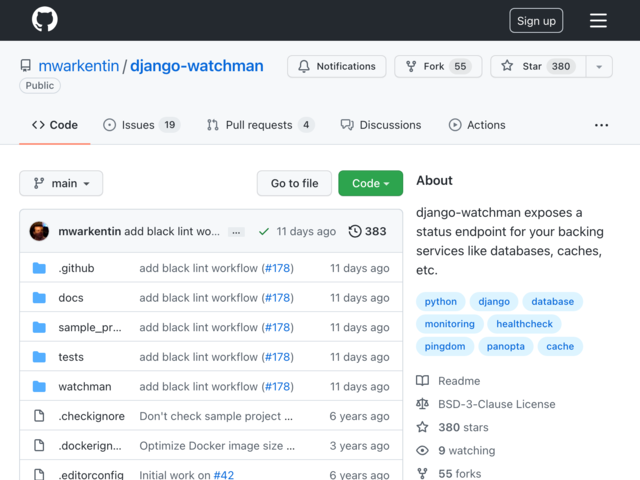This screenshot has width=640, height=480.
Task: Expand the commit message ellipsis
Action: [x=236, y=232]
